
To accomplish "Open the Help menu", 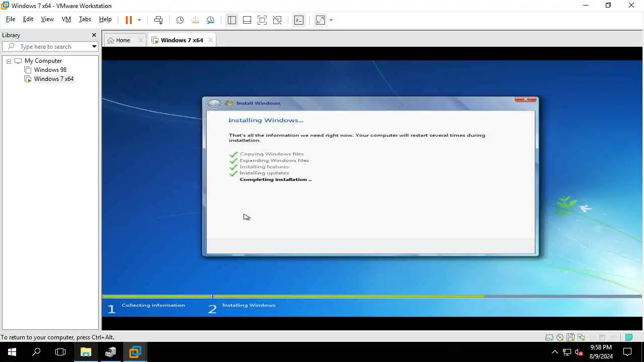I will (105, 19).
